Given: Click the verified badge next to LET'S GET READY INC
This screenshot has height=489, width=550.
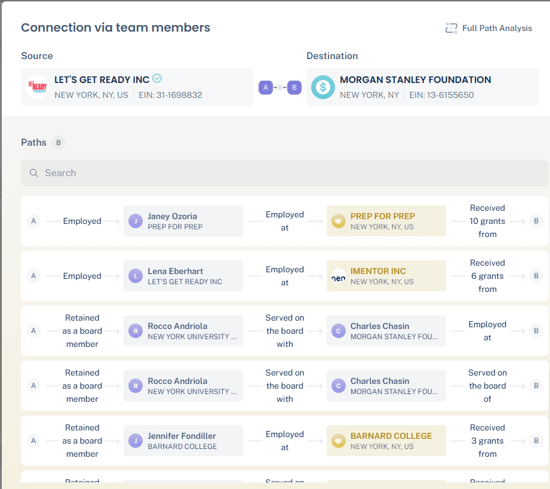Looking at the screenshot, I should (x=157, y=78).
